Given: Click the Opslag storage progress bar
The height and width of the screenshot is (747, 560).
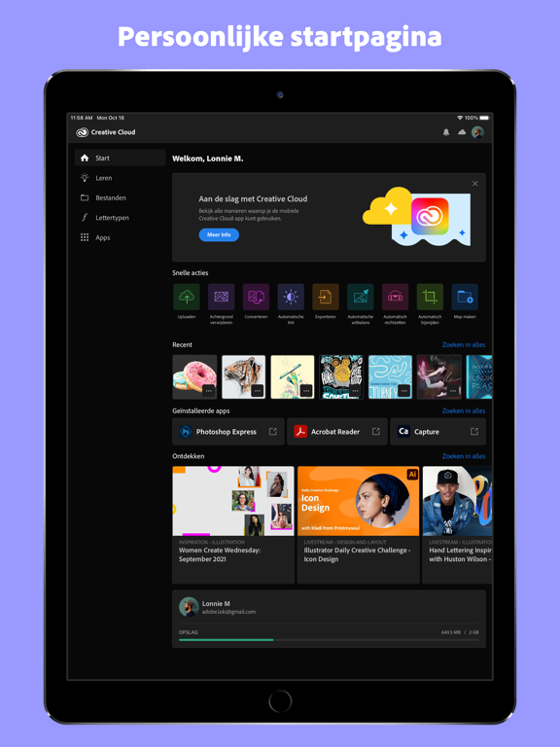Looking at the screenshot, I should click(x=329, y=640).
